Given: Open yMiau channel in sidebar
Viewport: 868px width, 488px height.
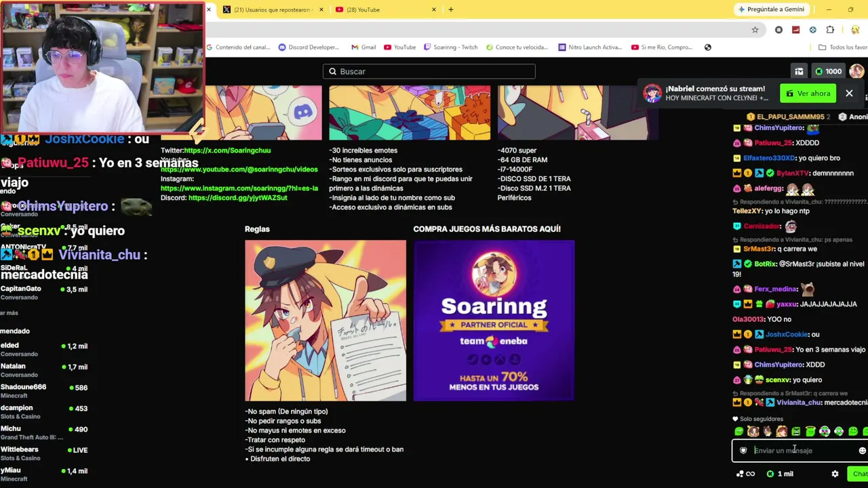Looking at the screenshot, I should tap(44, 474).
